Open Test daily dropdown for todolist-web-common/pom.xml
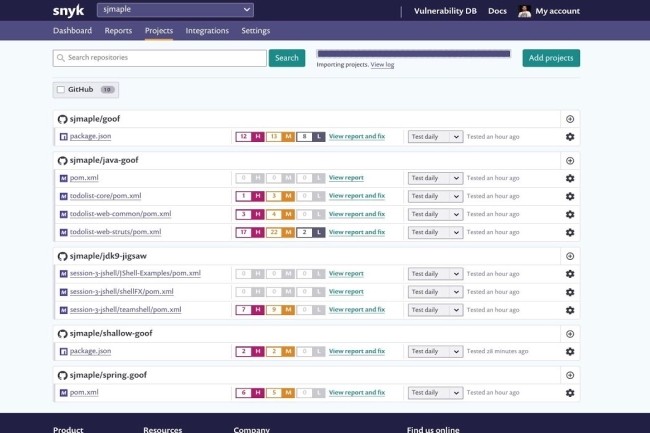650x433 pixels. pyautogui.click(x=435, y=214)
